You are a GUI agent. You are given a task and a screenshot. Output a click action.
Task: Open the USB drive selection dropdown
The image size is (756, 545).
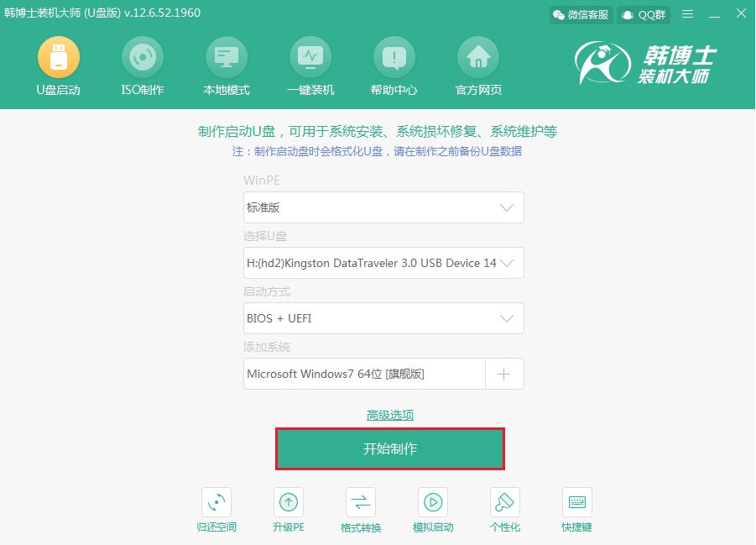click(506, 263)
